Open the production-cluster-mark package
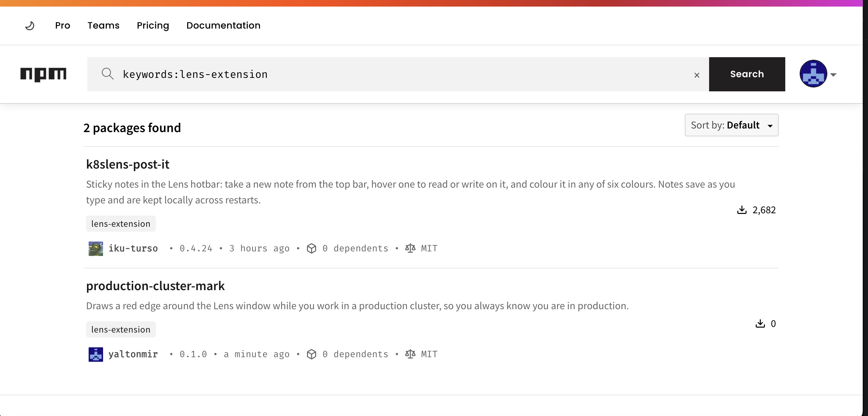Screen dimensions: 868x416 [x=155, y=286]
